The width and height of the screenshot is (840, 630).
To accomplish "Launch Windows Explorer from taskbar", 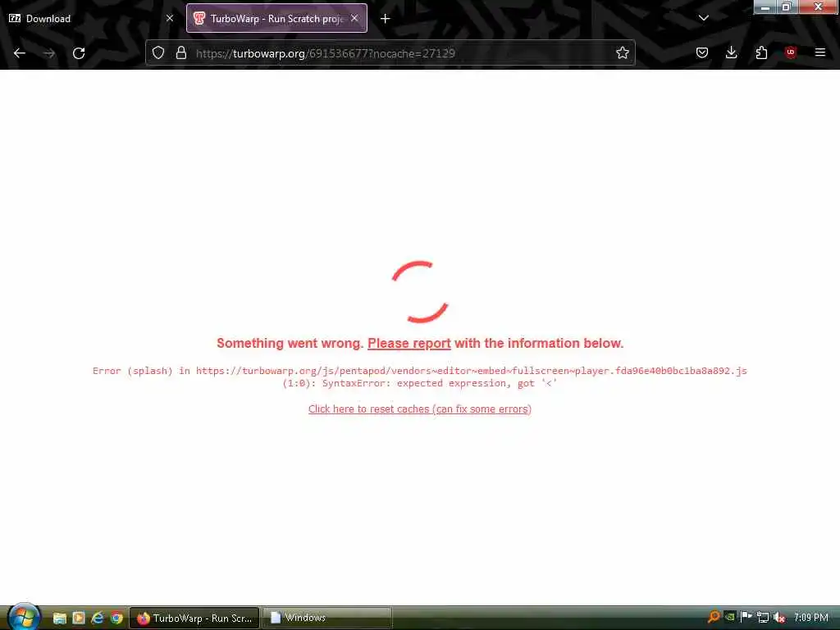I will coord(59,619).
